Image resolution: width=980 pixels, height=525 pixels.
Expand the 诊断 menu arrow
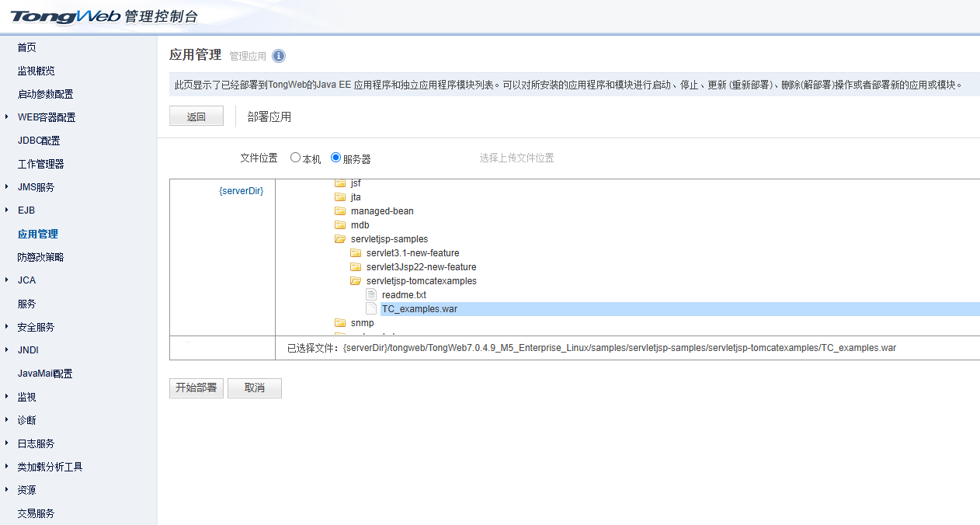point(7,420)
